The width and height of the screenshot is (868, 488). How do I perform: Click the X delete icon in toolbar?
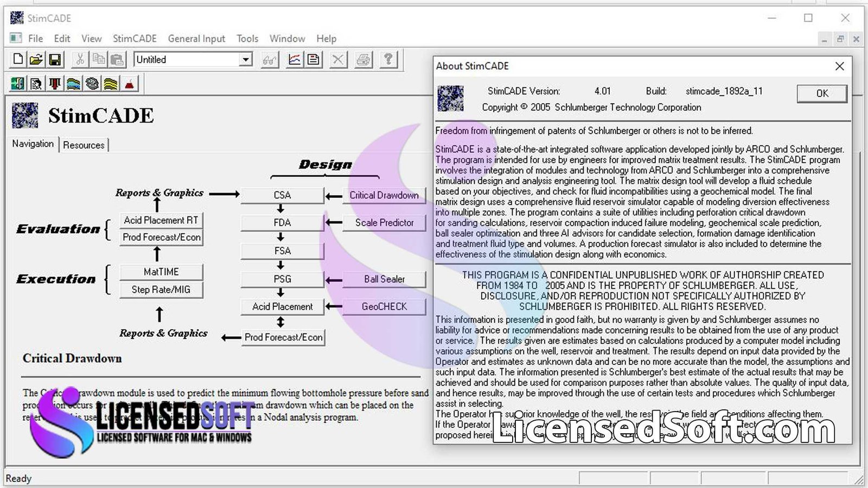click(338, 59)
